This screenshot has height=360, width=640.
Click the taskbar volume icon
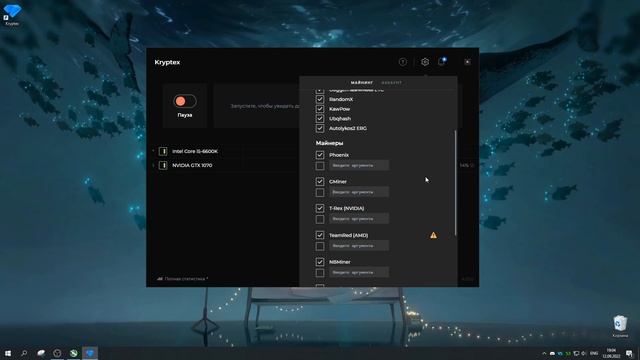coord(584,353)
